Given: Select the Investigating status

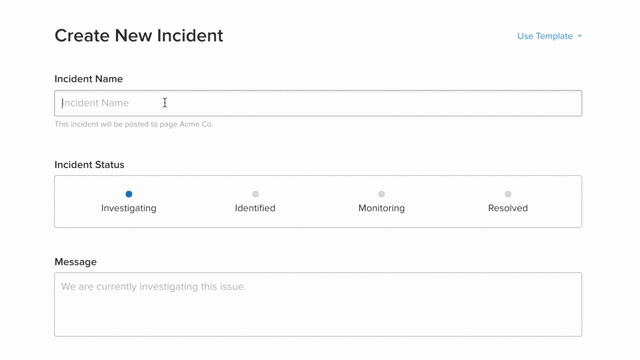Looking at the screenshot, I should pos(129,202).
